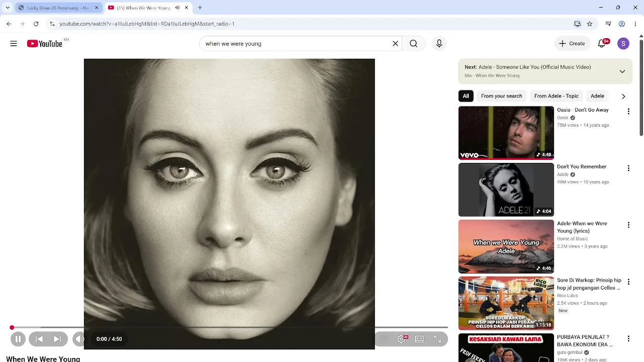Open more options for lyrics video
644x362 pixels.
click(x=628, y=225)
